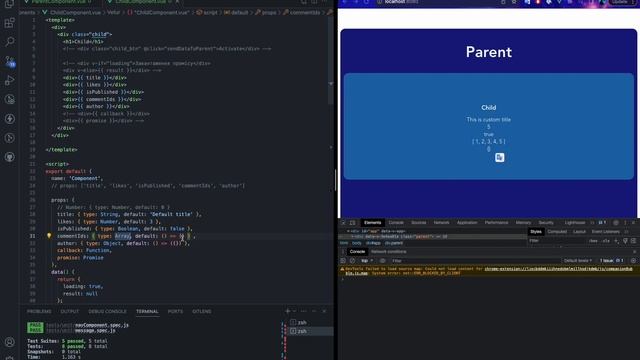
Task: Toggle the '.cls' element classes button
Action: click(x=606, y=241)
